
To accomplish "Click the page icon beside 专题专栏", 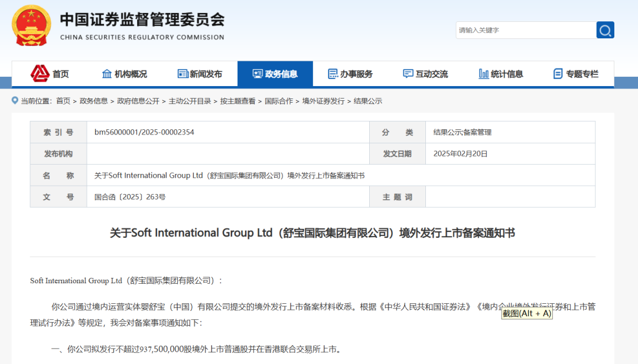I will (558, 74).
